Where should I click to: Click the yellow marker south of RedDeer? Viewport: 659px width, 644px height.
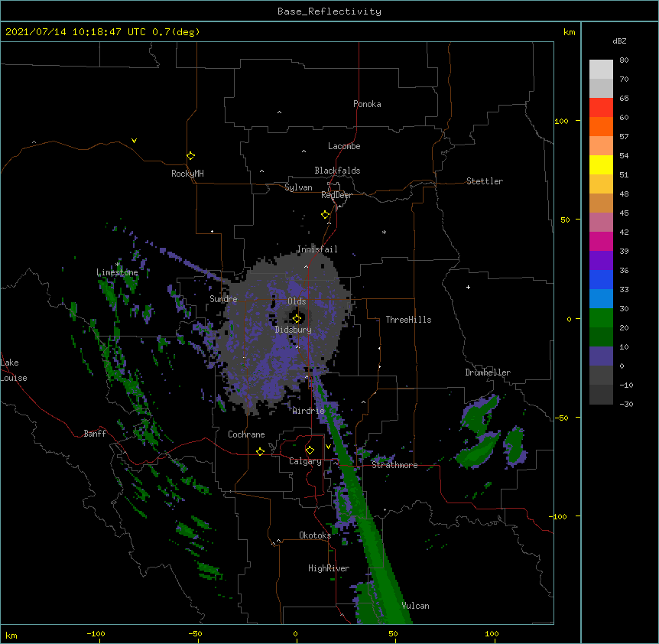[x=325, y=215]
